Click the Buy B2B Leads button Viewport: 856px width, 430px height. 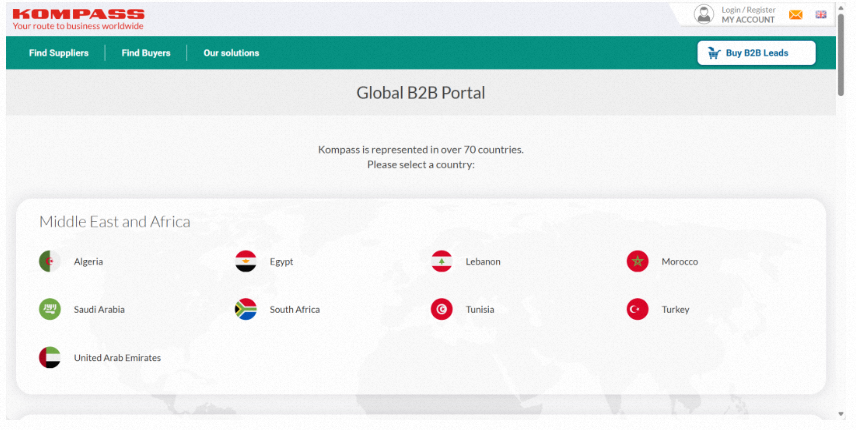[x=756, y=53]
